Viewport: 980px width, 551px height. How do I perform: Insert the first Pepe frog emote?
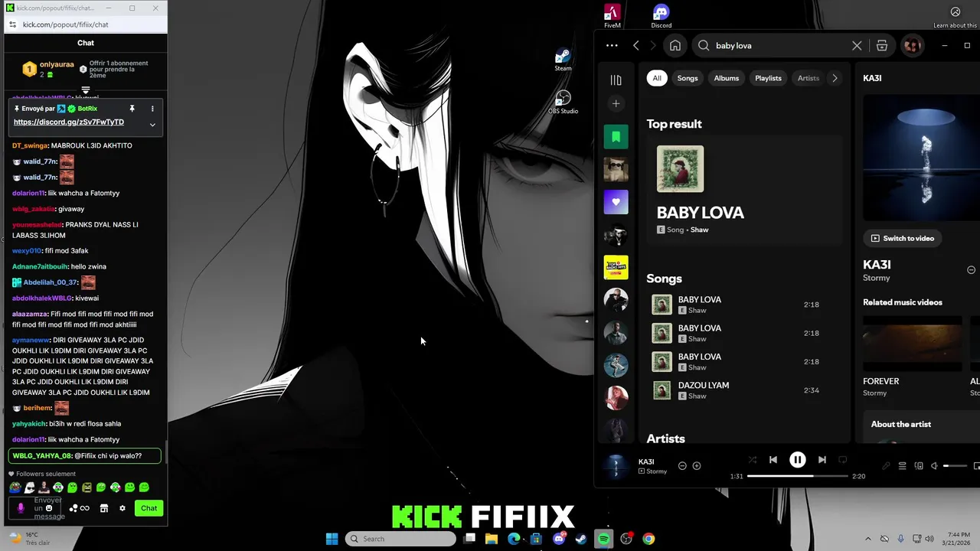(x=15, y=487)
